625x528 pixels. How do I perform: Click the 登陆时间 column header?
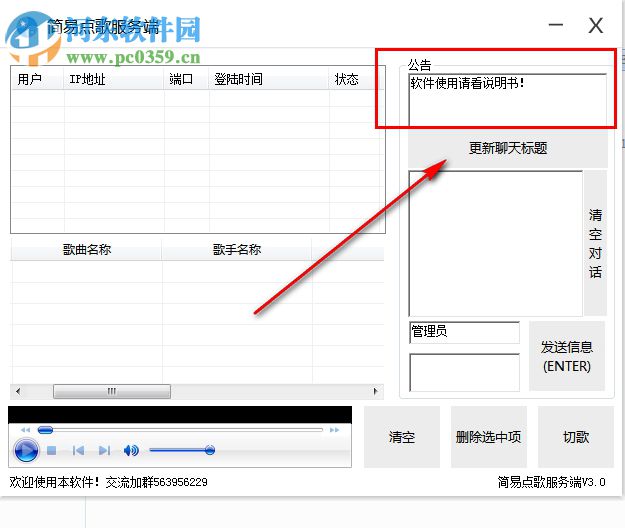[x=269, y=79]
